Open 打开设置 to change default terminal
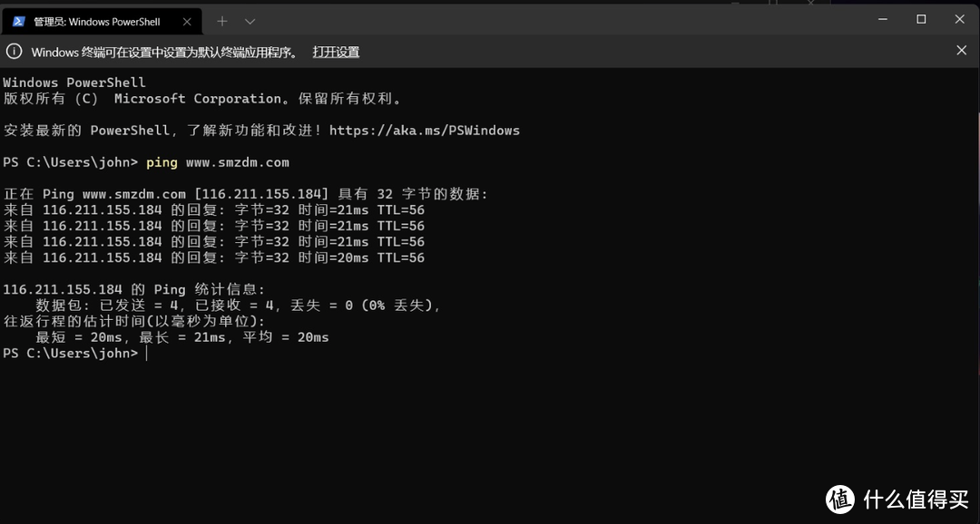The height and width of the screenshot is (524, 980). click(x=336, y=53)
